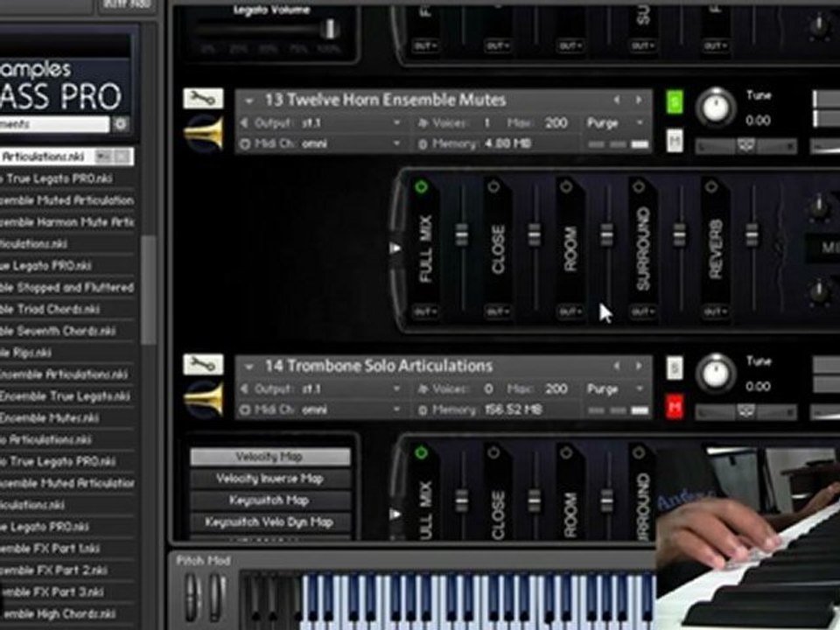Open SURROUND out routing on Twelve Horn mixer
The height and width of the screenshot is (630, 840).
point(643,311)
